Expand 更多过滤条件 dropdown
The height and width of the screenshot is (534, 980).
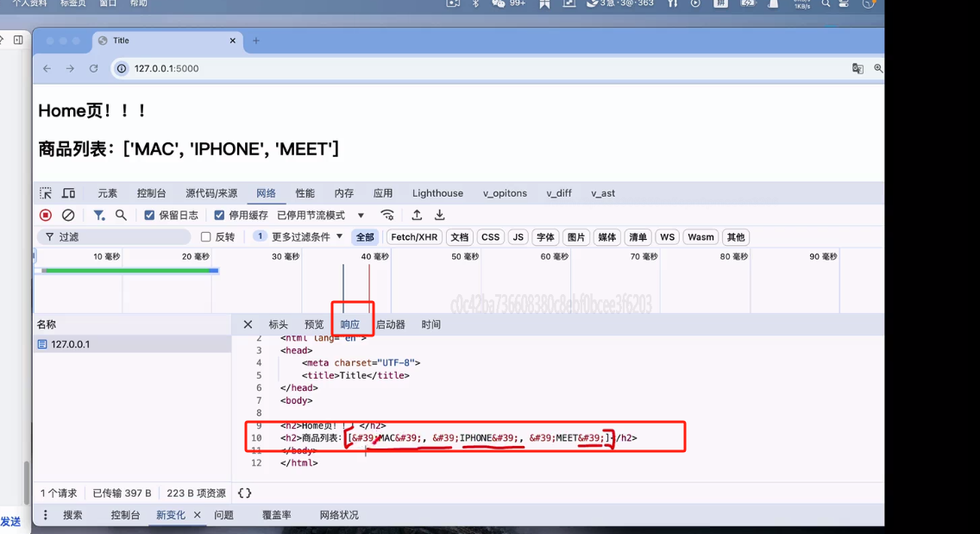click(x=307, y=237)
